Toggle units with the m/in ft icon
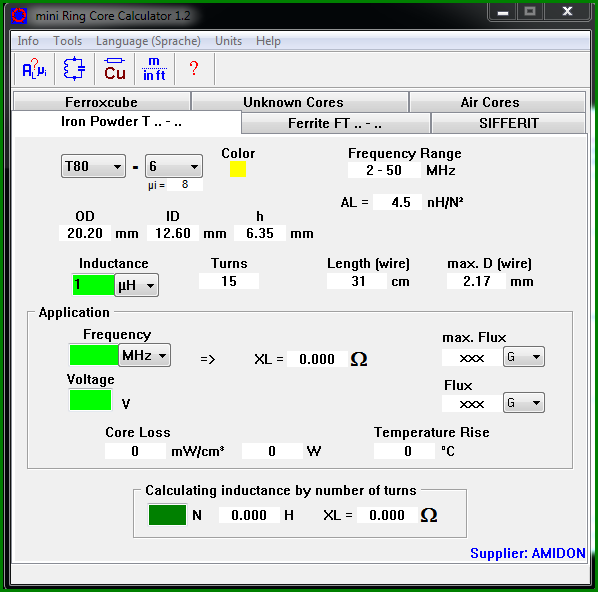Viewport: 598px width, 592px height. [154, 69]
